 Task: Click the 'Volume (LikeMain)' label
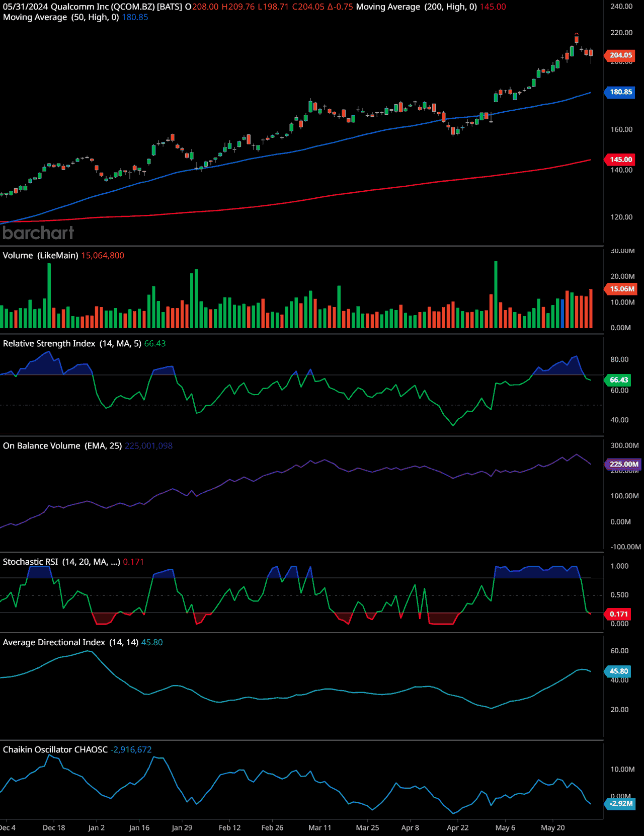(40, 255)
